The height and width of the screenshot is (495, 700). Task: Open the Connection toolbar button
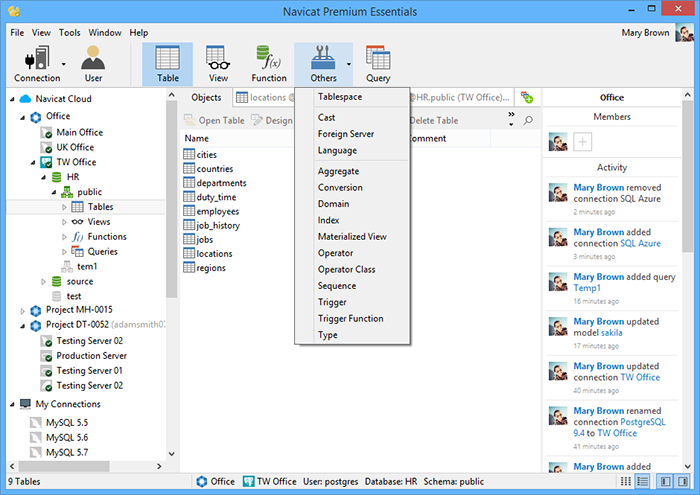click(37, 64)
